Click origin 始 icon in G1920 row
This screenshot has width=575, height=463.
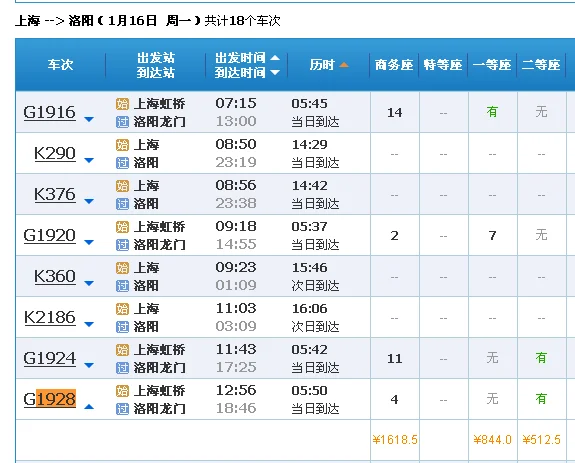pyautogui.click(x=122, y=227)
